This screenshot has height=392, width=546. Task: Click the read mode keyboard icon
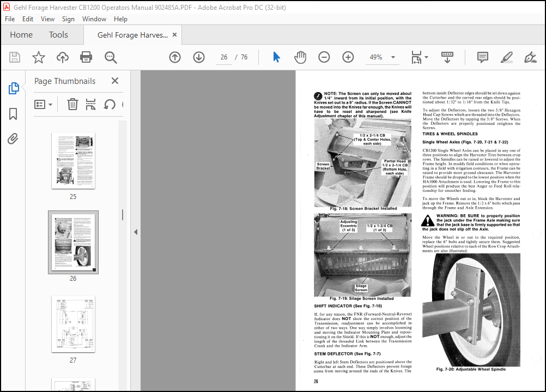(x=447, y=57)
